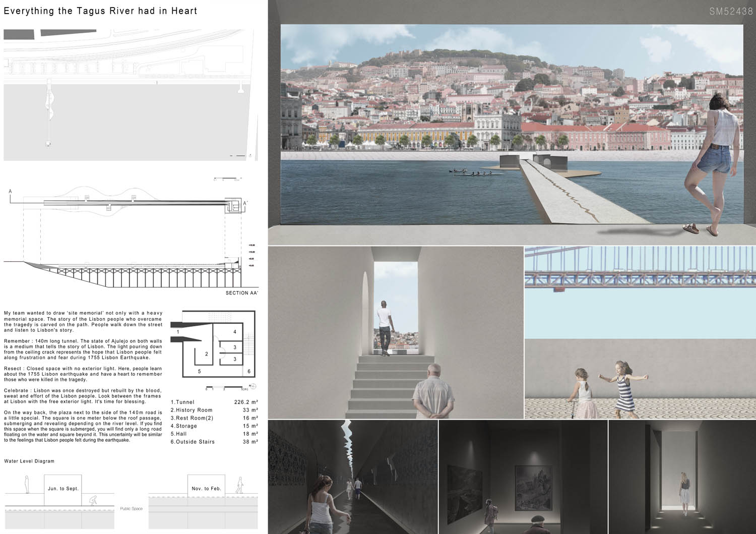Click the crouching figure in the water level diagram
This screenshot has width=756, height=534.
tap(93, 501)
